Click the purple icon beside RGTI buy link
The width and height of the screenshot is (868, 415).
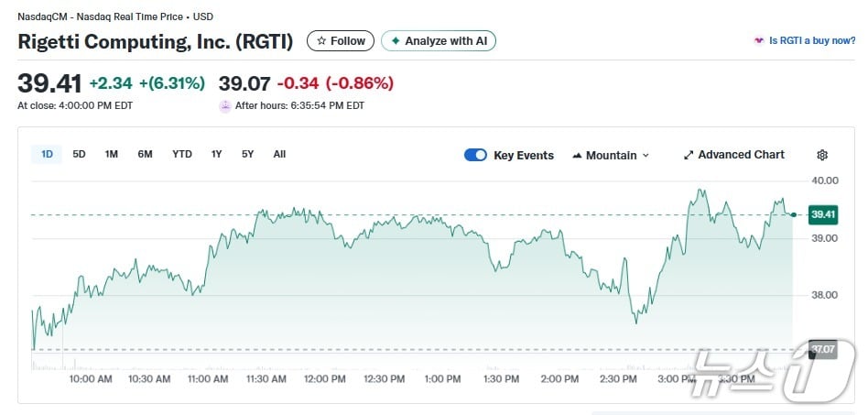(x=758, y=41)
